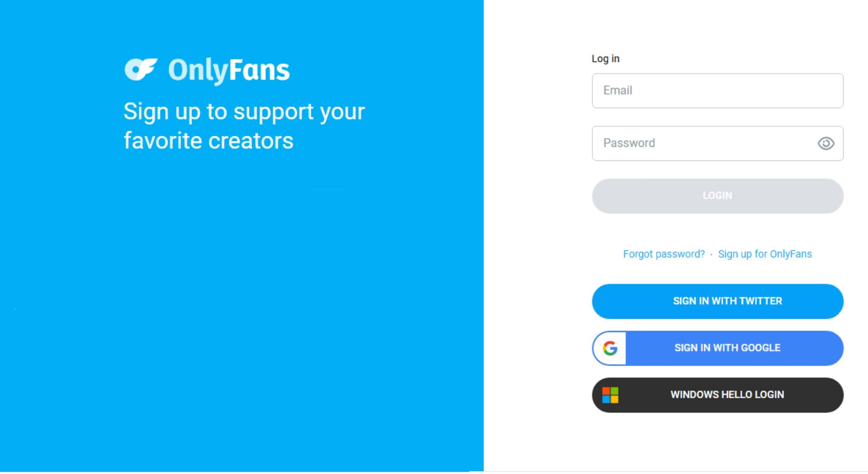This screenshot has width=868, height=474.
Task: Click the OnlyFans winged logo icon
Action: point(141,69)
